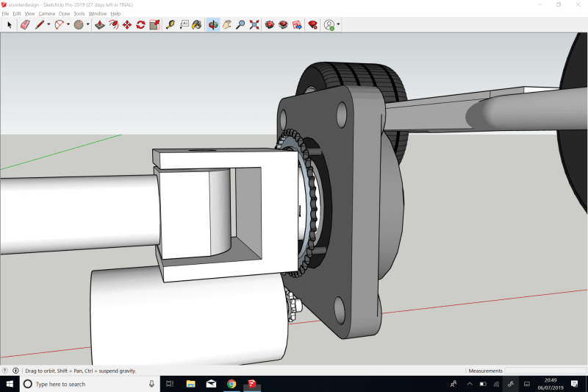Screen dimensions: 588x392
Task: Select the Zoom magnifier tool
Action: point(240,25)
